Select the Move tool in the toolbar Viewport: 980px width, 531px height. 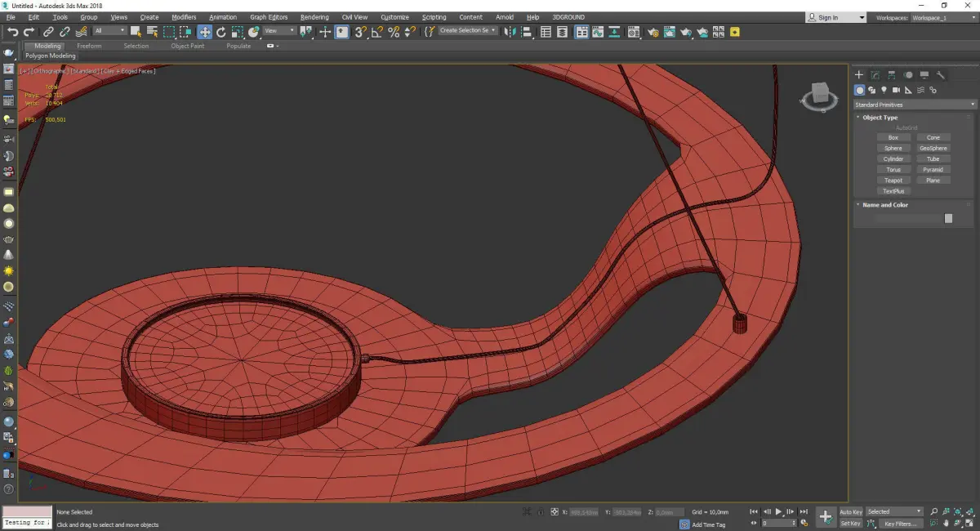[x=204, y=32]
